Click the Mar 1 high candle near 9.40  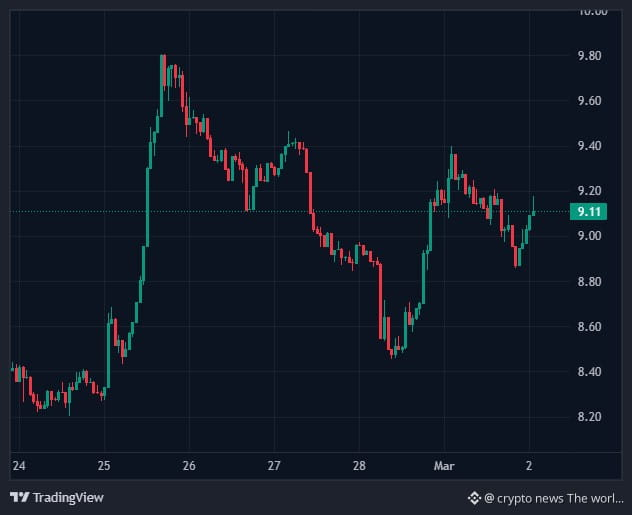451,163
